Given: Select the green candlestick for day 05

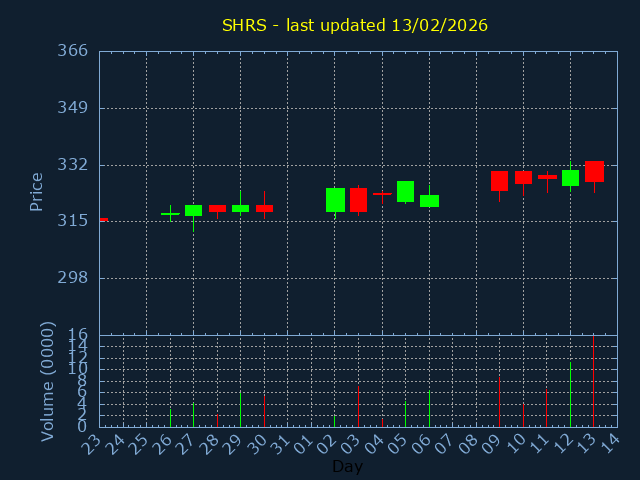Looking at the screenshot, I should pyautogui.click(x=405, y=191).
